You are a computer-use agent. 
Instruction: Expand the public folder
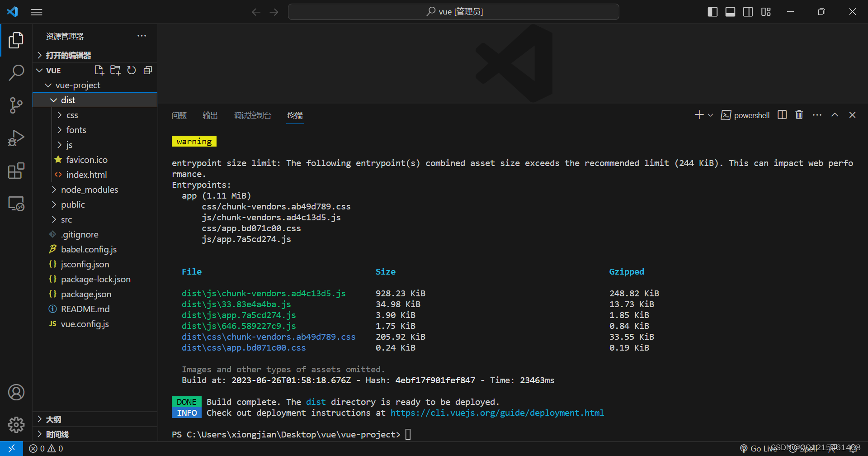[x=95, y=204]
